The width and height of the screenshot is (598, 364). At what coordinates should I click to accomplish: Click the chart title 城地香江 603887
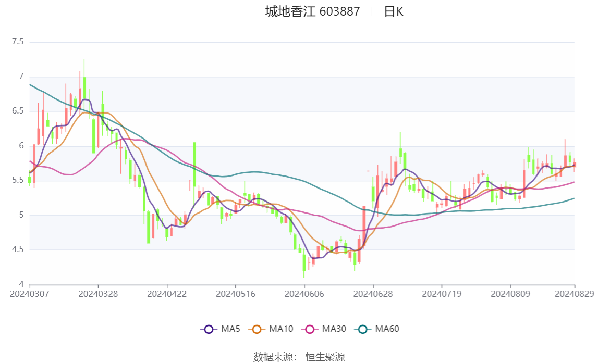[312, 11]
